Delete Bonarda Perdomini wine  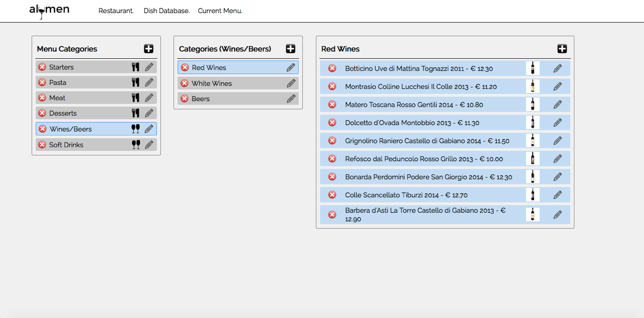[x=332, y=177]
